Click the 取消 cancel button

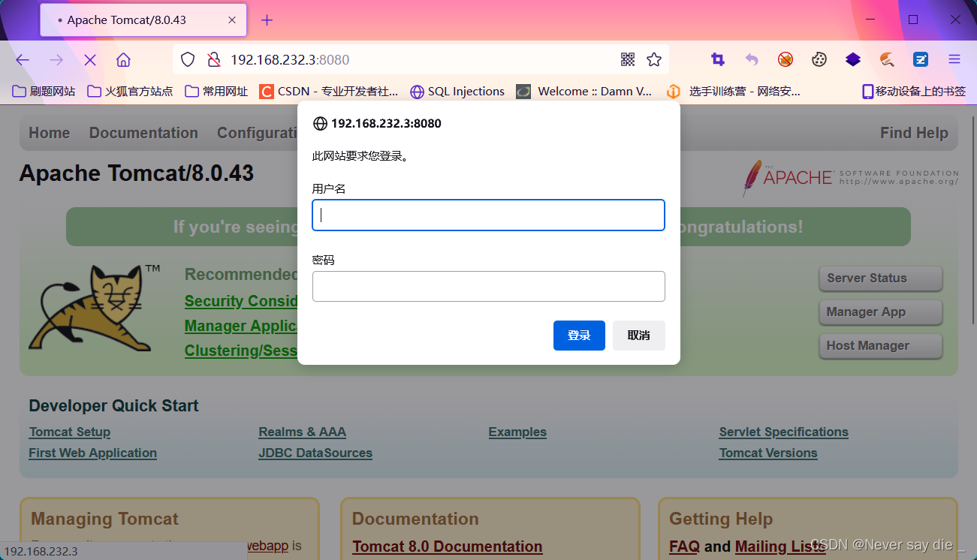[639, 336]
